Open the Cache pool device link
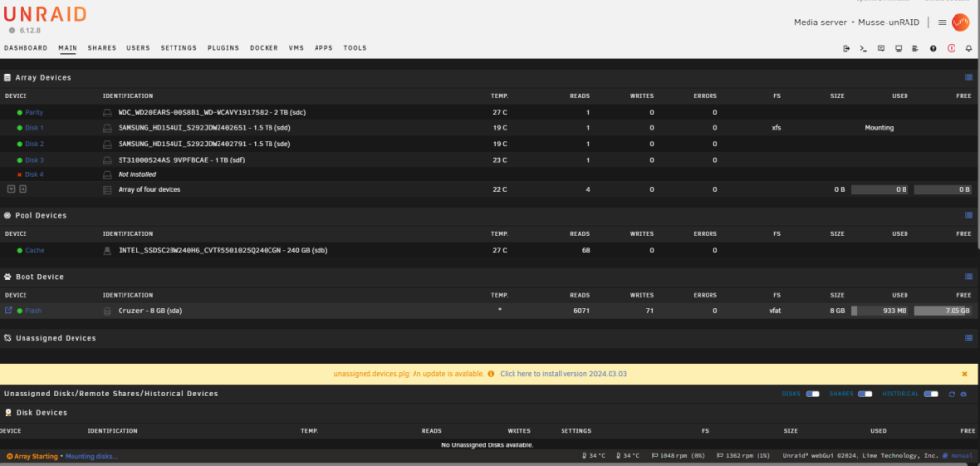 (35, 250)
